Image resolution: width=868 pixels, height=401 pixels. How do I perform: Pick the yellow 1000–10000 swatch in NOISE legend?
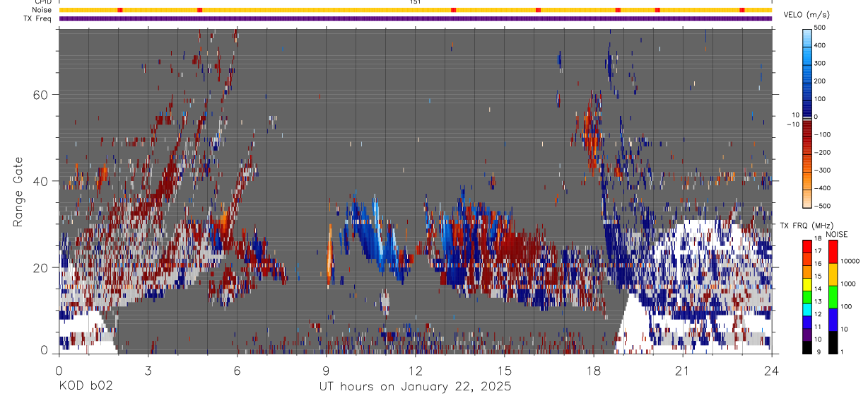832,274
